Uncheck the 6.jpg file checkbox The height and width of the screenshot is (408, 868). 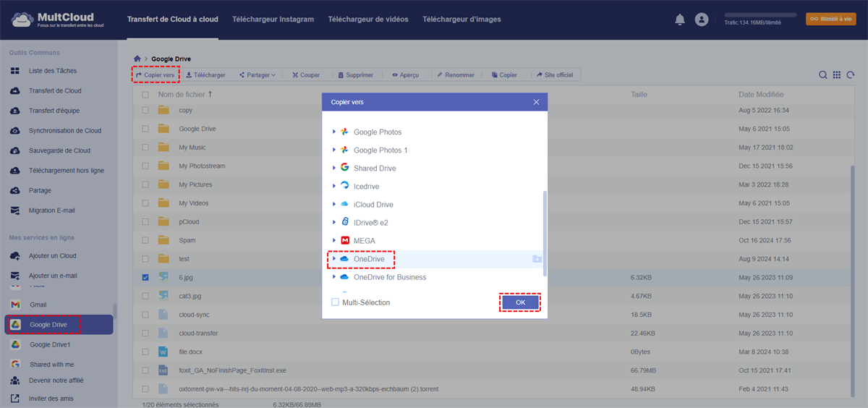point(145,277)
